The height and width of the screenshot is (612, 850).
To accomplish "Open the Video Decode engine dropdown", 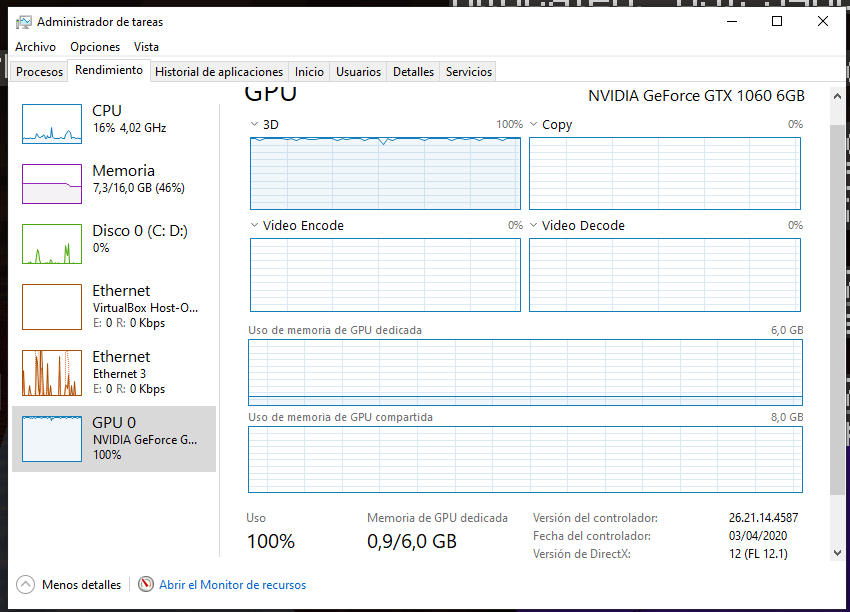I will (x=534, y=226).
